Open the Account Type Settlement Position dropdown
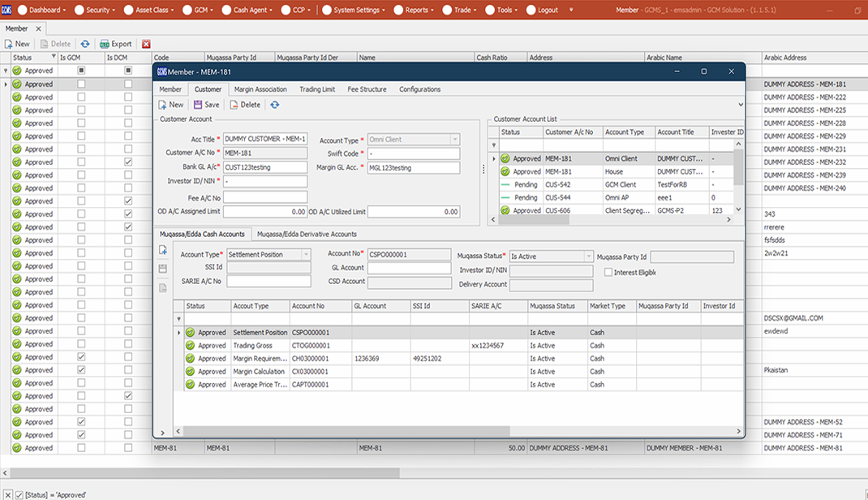 tap(306, 255)
